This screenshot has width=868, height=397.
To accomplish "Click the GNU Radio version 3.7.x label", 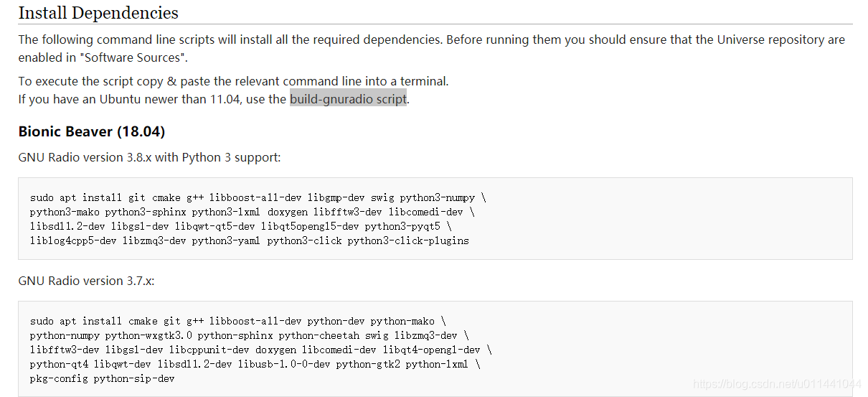I will point(86,281).
